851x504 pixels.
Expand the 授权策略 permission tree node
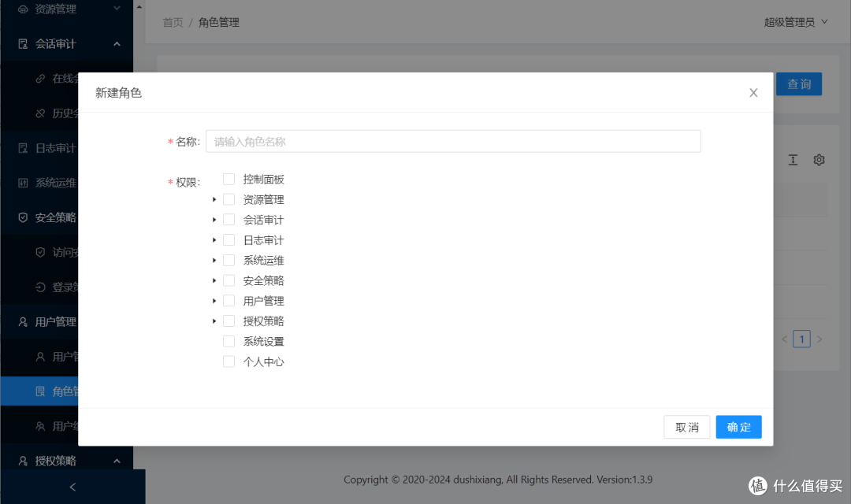[214, 321]
